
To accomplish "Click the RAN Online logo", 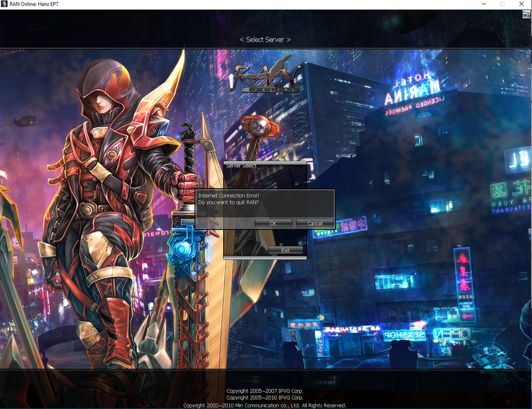I will tap(265, 75).
